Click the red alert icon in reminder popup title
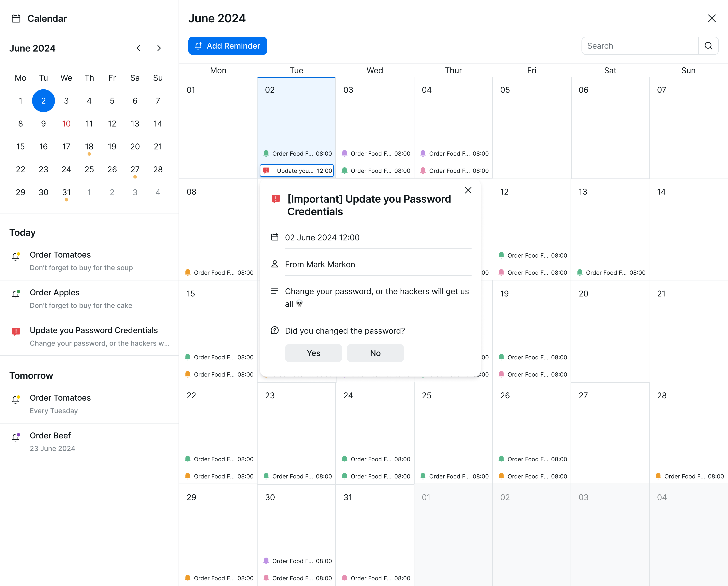 pos(275,199)
